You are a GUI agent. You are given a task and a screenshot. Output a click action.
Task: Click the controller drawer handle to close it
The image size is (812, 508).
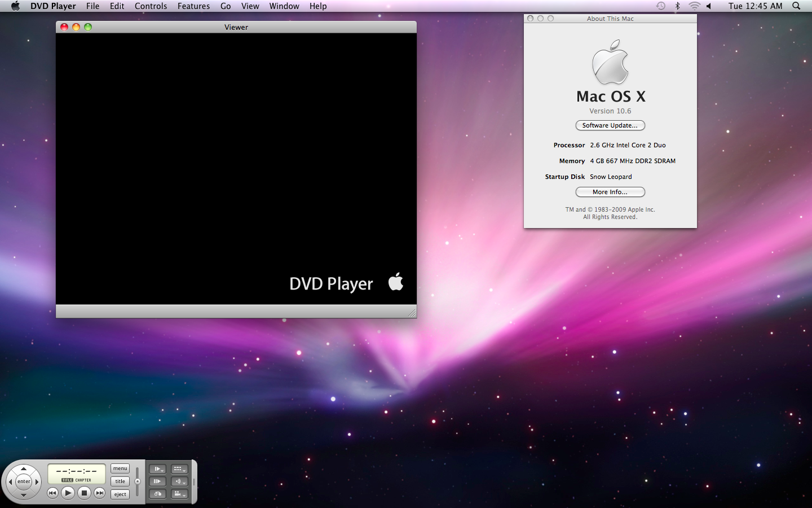click(195, 482)
